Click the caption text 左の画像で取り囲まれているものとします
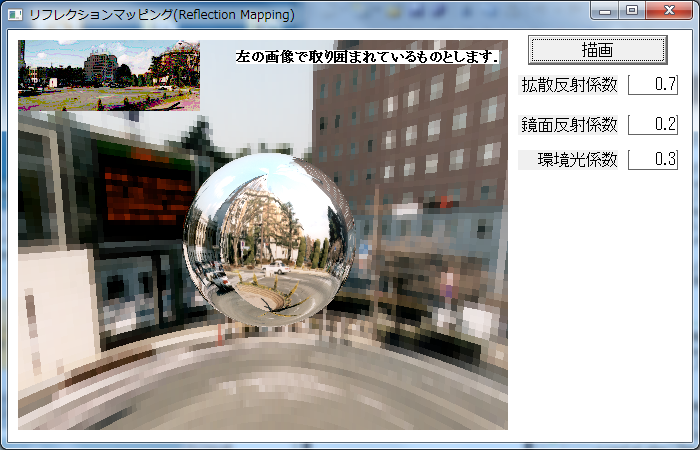Viewport: 700px width, 450px height. [x=367, y=57]
